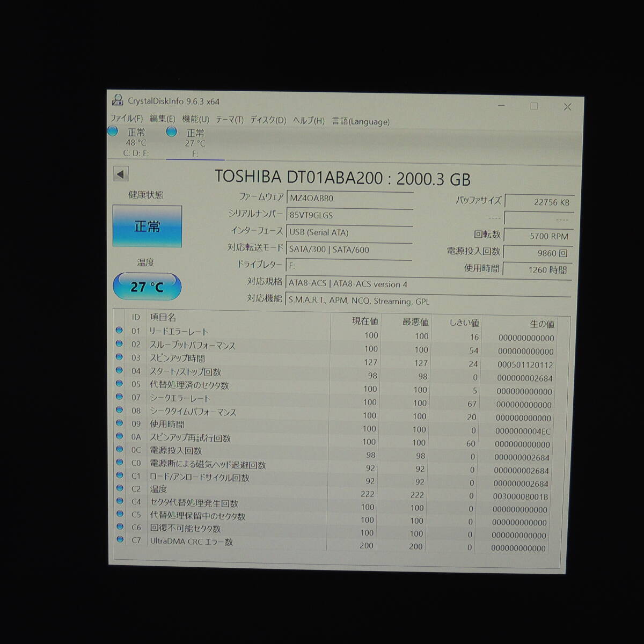Image resolution: width=644 pixels, height=644 pixels.
Task: Click status dot for C4 セクタ代替処理発生回数
Action: [119, 501]
